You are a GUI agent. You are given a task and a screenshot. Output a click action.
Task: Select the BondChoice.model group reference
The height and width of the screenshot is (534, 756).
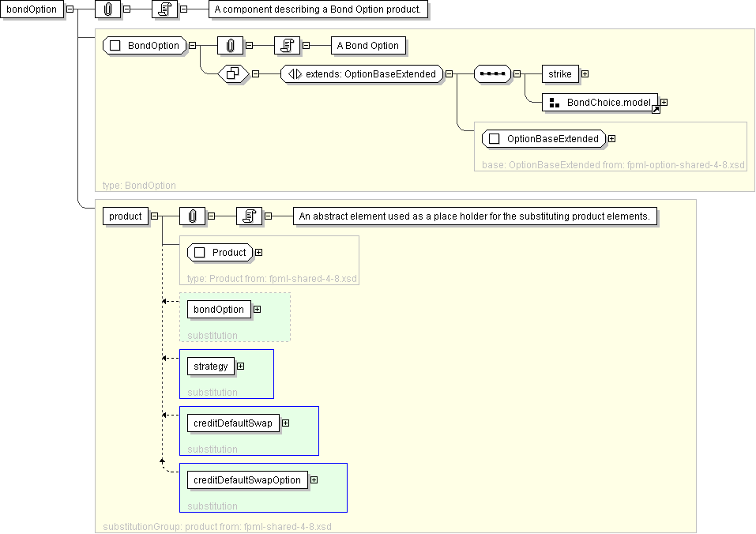[600, 103]
